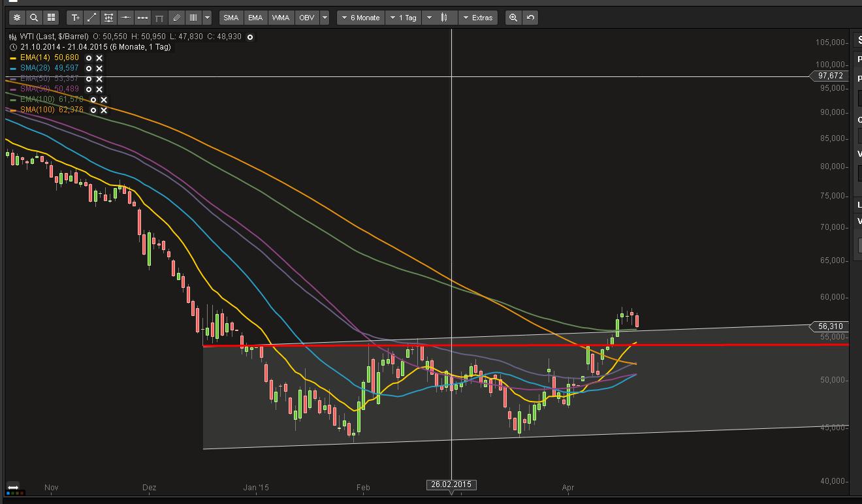Open the chart settings gear icon
The width and height of the screenshot is (862, 504).
tap(16, 18)
